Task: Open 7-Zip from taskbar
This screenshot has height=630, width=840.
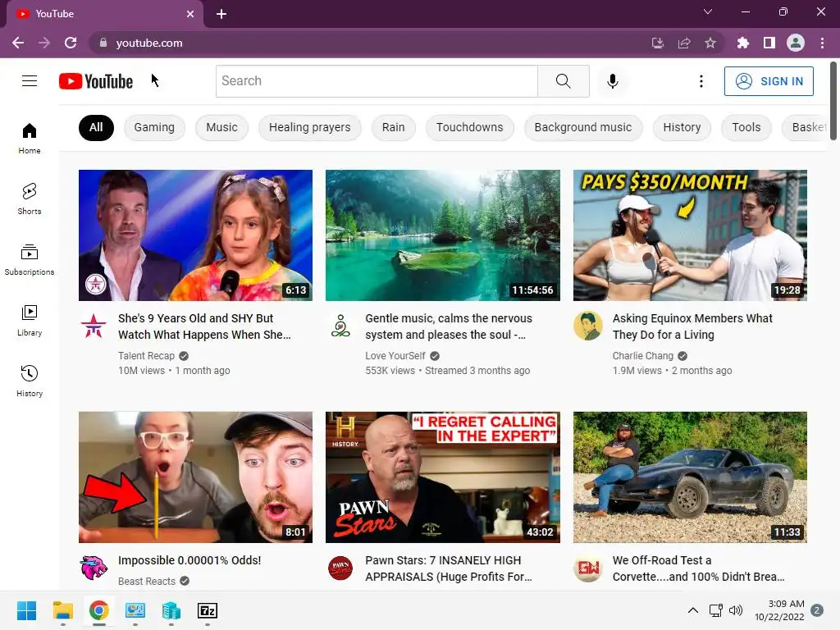Action: [x=208, y=610]
